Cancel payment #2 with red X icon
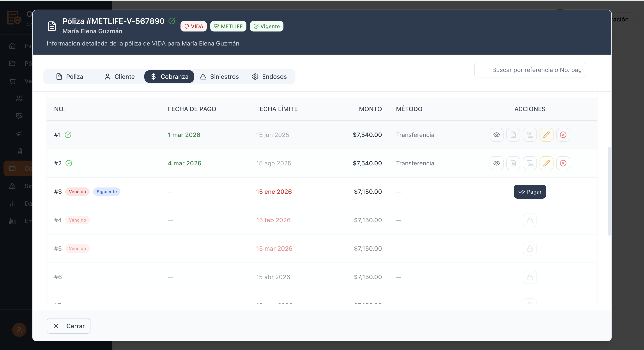644x350 pixels. click(563, 163)
